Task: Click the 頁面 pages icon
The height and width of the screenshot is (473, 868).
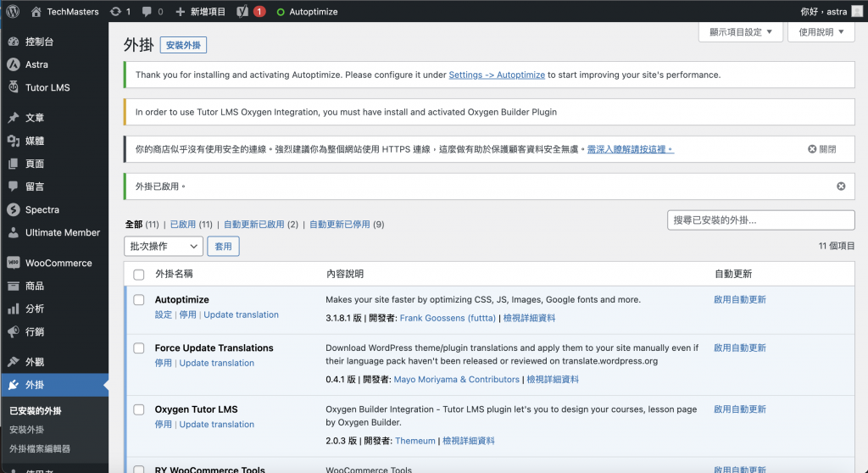Action: [x=14, y=164]
